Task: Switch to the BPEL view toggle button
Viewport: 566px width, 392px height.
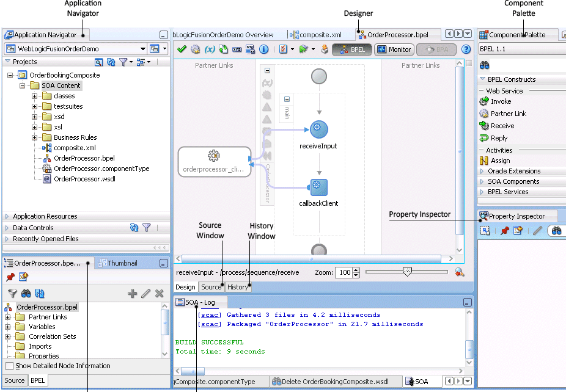Action: tap(352, 50)
